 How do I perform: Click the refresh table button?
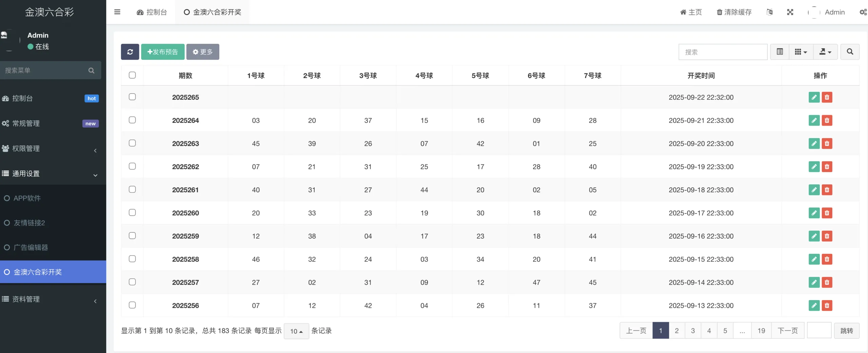(130, 52)
